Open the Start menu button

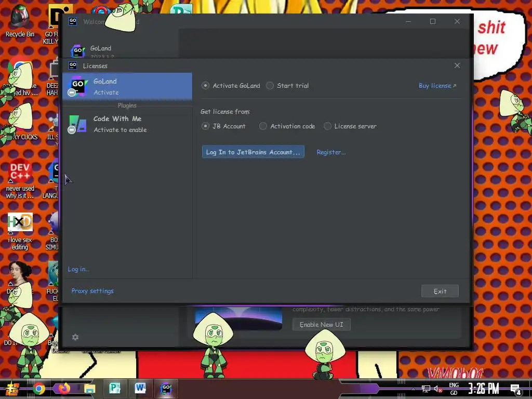point(12,389)
